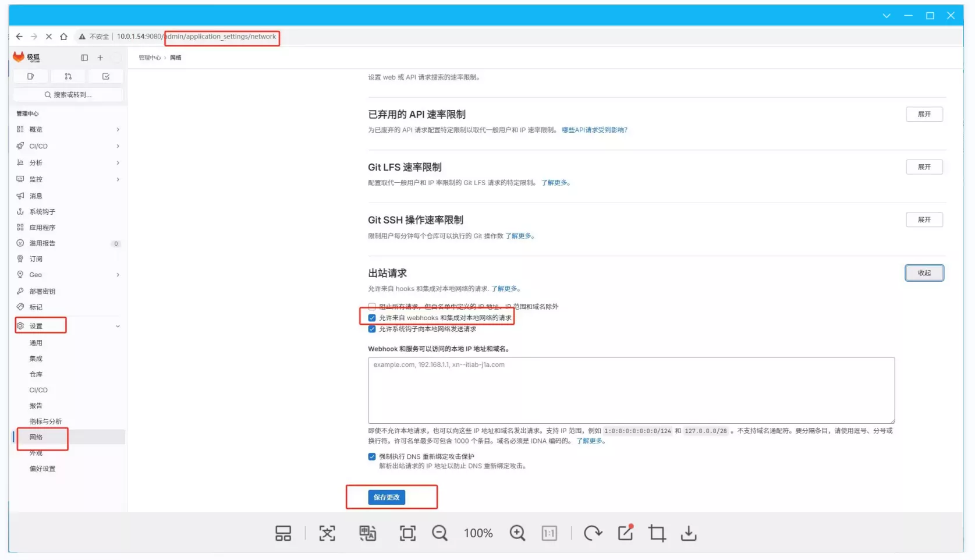Select 集成 in the settings submenu
This screenshot has width=975, height=560.
(36, 359)
